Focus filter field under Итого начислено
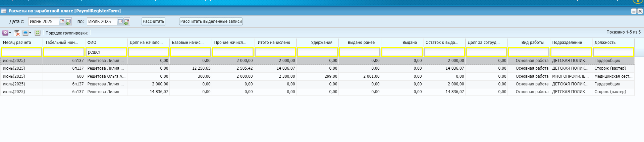The image size is (644, 142). click(x=275, y=52)
